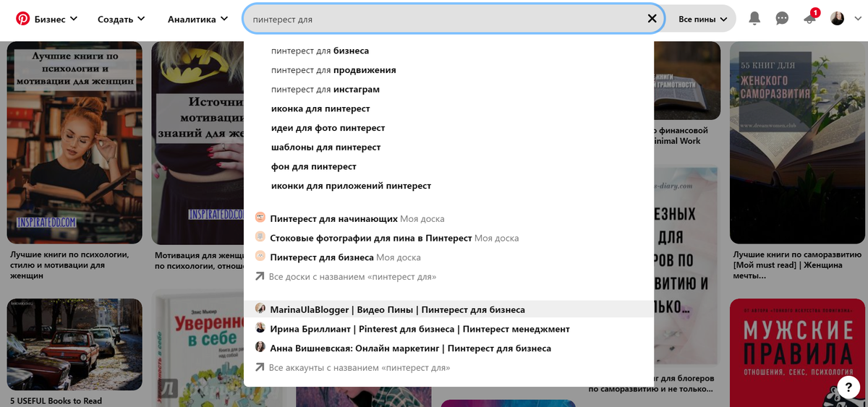The image size is (868, 407).
Task: Open the notifications bell icon
Action: pos(754,19)
